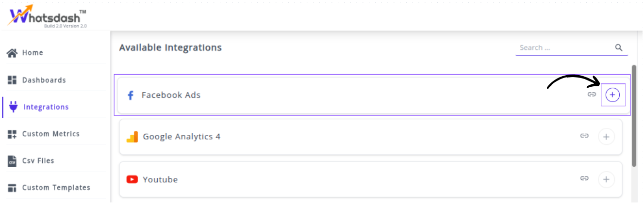Click the Home house icon
644x206 pixels.
pyautogui.click(x=13, y=53)
